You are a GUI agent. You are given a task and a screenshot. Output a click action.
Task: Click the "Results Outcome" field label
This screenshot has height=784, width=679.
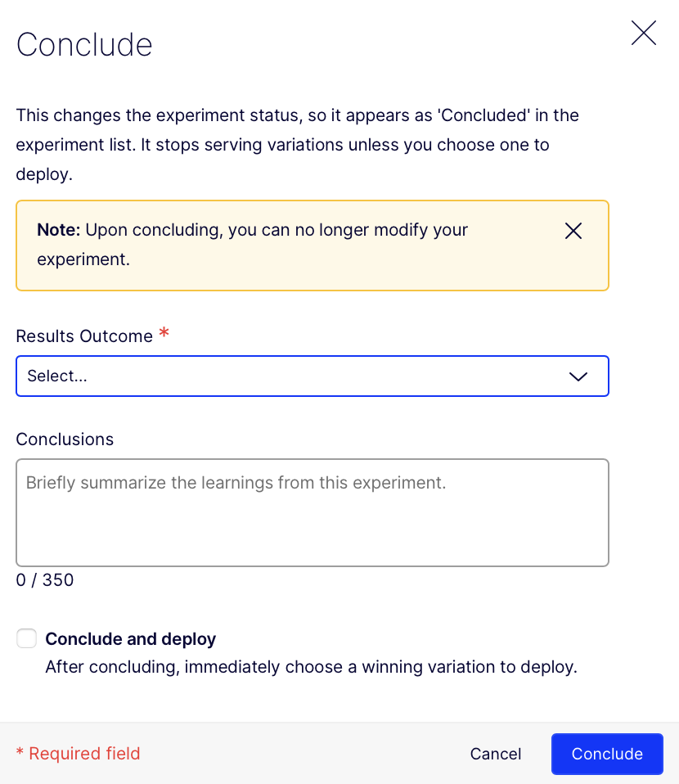point(84,336)
